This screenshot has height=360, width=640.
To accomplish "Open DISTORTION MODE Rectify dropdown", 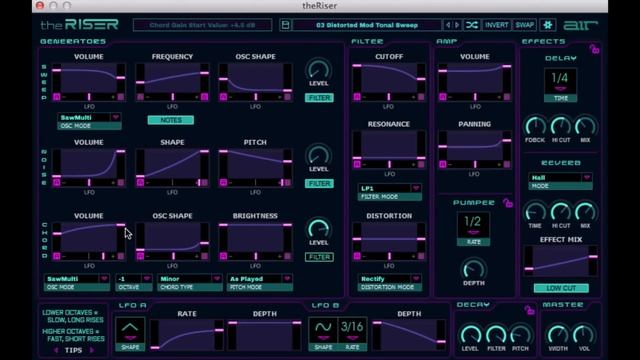I will point(390,279).
